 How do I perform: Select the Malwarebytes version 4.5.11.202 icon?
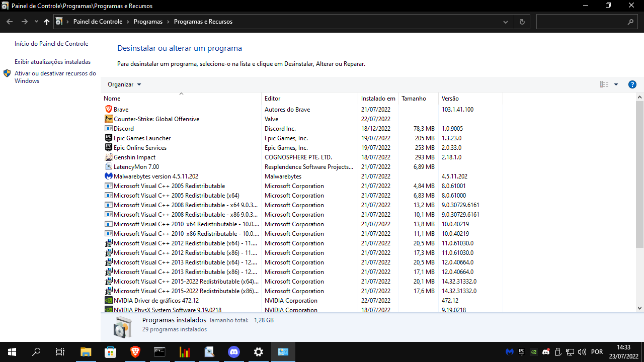tap(109, 176)
